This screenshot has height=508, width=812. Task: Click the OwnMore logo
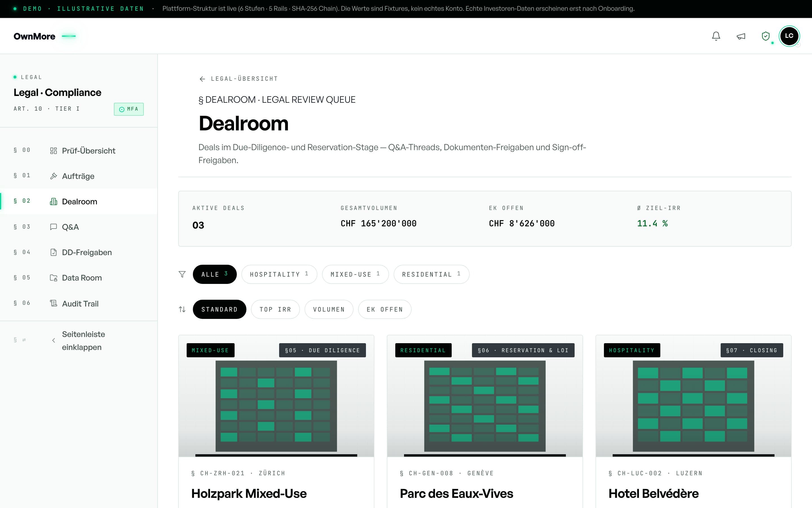click(x=34, y=36)
